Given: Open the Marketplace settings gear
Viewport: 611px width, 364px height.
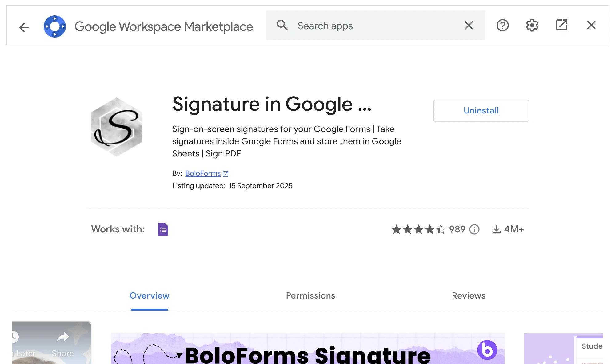Looking at the screenshot, I should (x=532, y=26).
